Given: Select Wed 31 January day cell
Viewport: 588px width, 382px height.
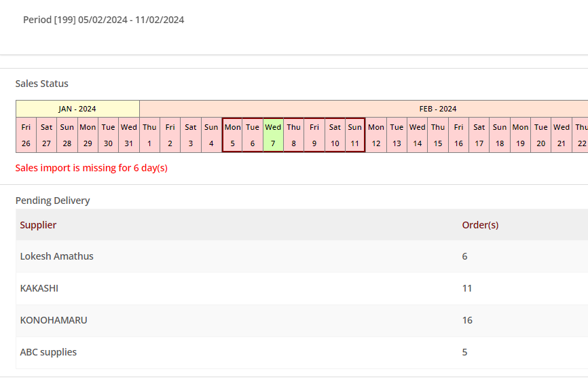Looking at the screenshot, I should [129, 135].
